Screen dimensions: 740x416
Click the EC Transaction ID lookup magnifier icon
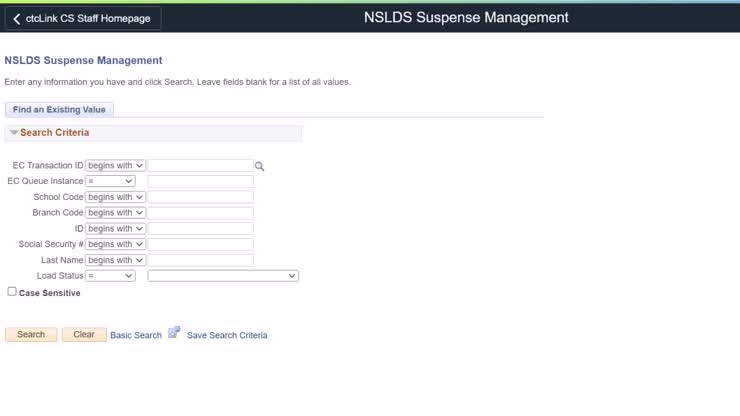pyautogui.click(x=259, y=166)
